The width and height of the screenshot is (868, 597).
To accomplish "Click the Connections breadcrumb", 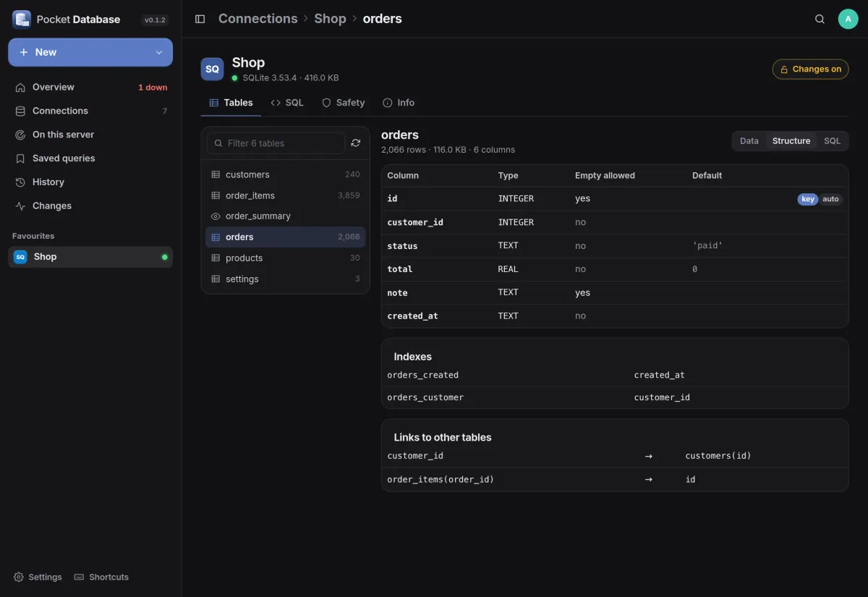I will (258, 19).
